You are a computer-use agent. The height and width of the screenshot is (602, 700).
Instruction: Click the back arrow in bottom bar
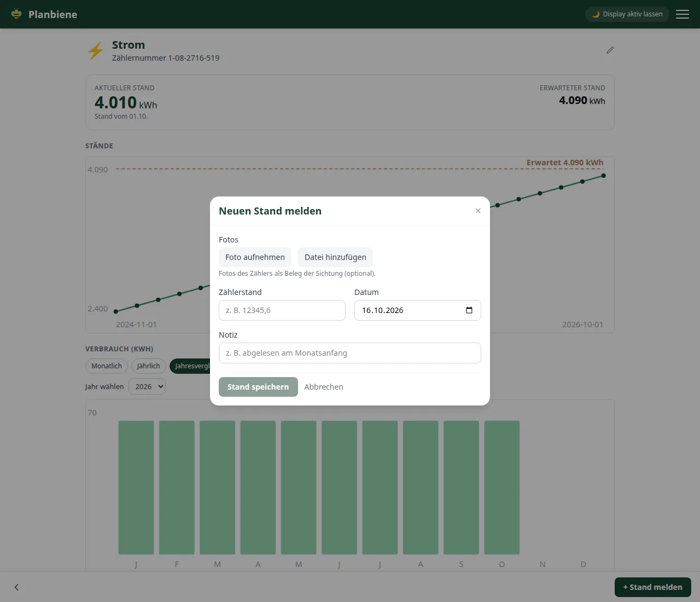pos(16,587)
